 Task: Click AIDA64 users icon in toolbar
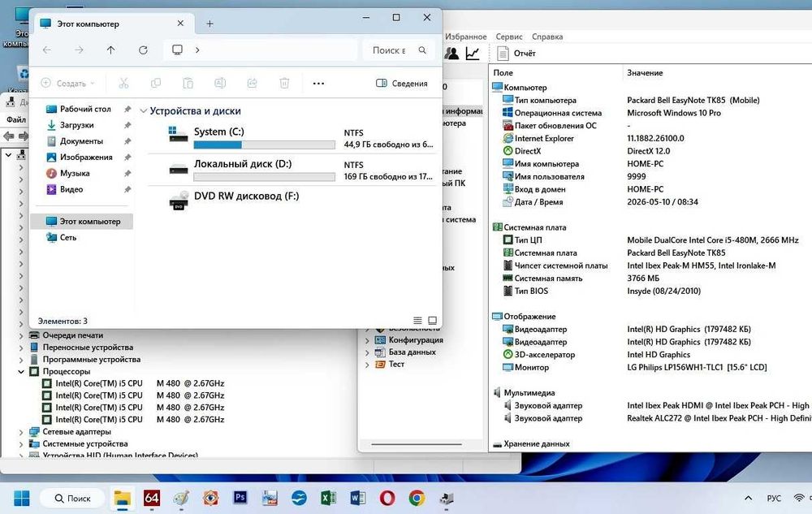[x=451, y=54]
